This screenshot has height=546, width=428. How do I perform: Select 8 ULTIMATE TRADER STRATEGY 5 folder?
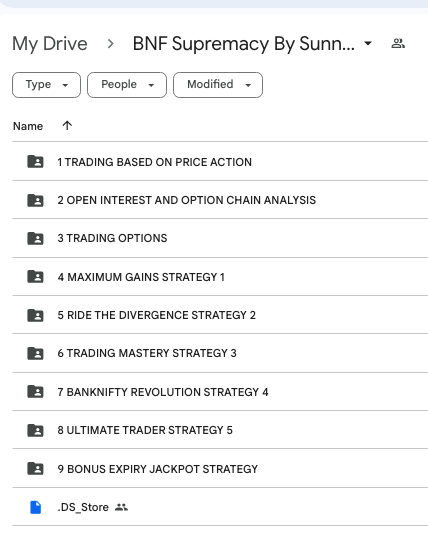coord(220,430)
